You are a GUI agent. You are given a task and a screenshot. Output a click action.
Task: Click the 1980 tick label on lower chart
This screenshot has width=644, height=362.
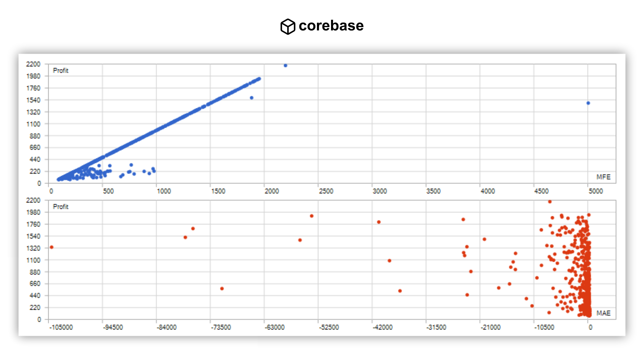(x=33, y=212)
